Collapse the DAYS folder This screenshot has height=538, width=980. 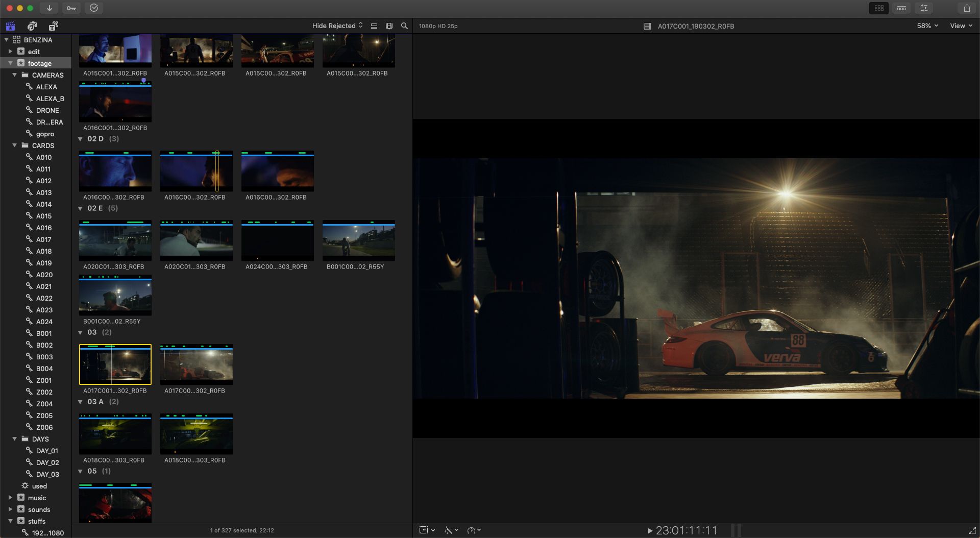click(x=14, y=439)
